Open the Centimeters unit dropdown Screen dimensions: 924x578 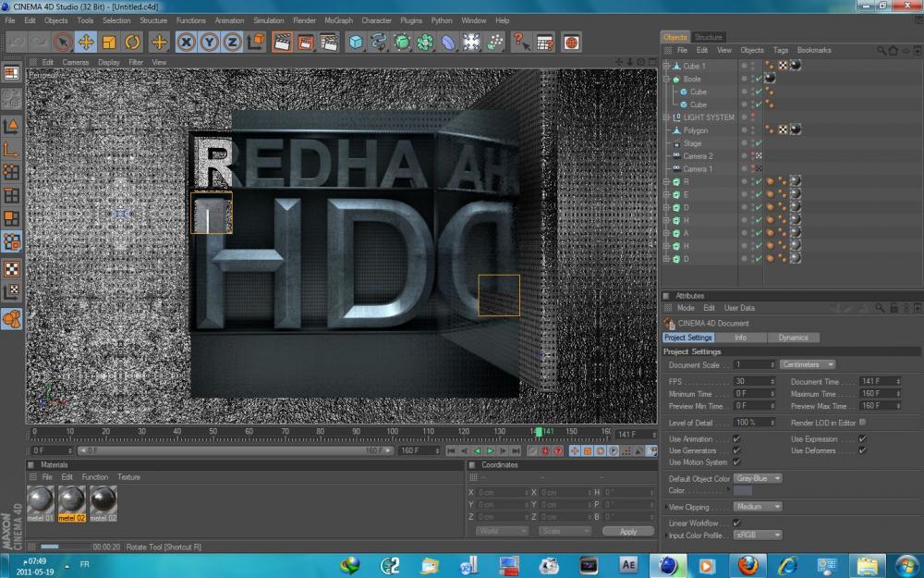click(x=808, y=364)
